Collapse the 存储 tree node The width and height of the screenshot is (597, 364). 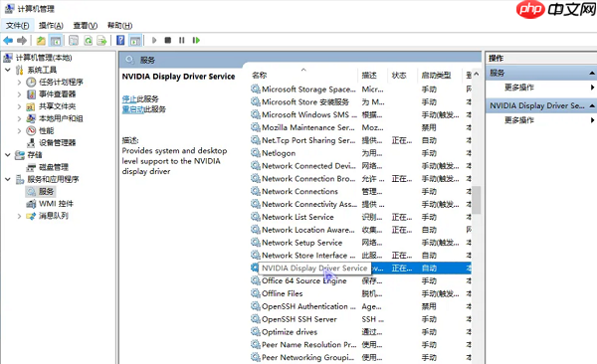pos(8,155)
